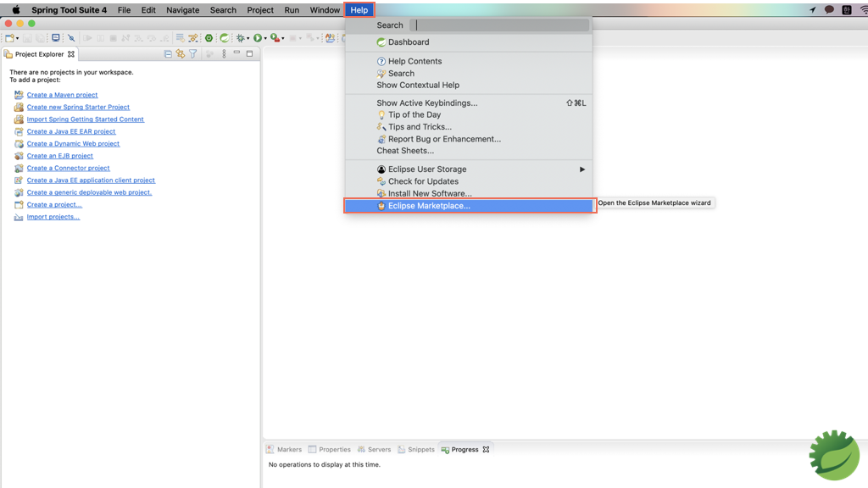This screenshot has width=868, height=488.
Task: Click the Open Console monitor toolbar icon
Action: coord(56,37)
